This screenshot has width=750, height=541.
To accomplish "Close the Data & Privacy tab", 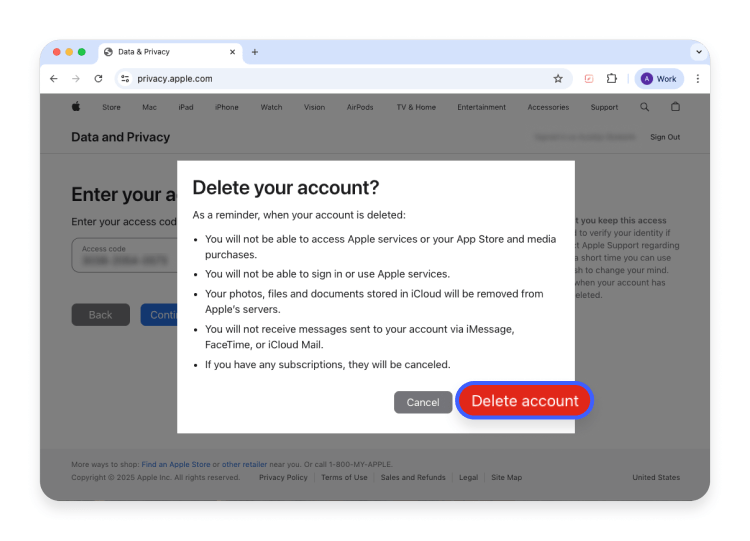I will tap(232, 52).
